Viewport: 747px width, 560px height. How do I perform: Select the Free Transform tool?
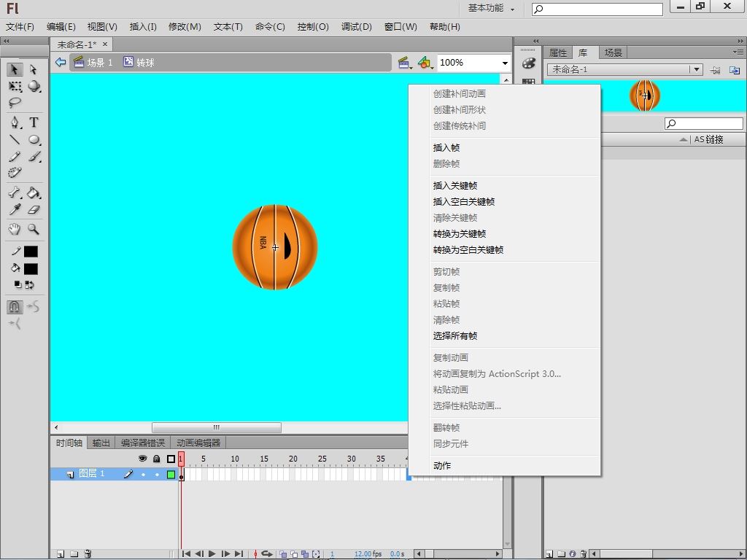[15, 87]
